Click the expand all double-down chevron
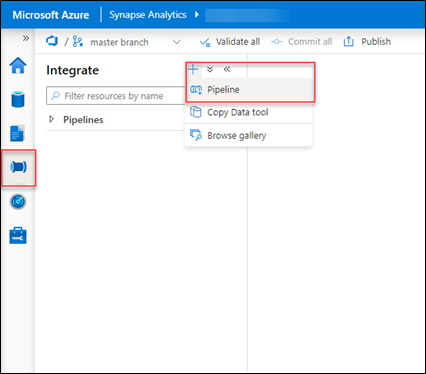 point(210,69)
